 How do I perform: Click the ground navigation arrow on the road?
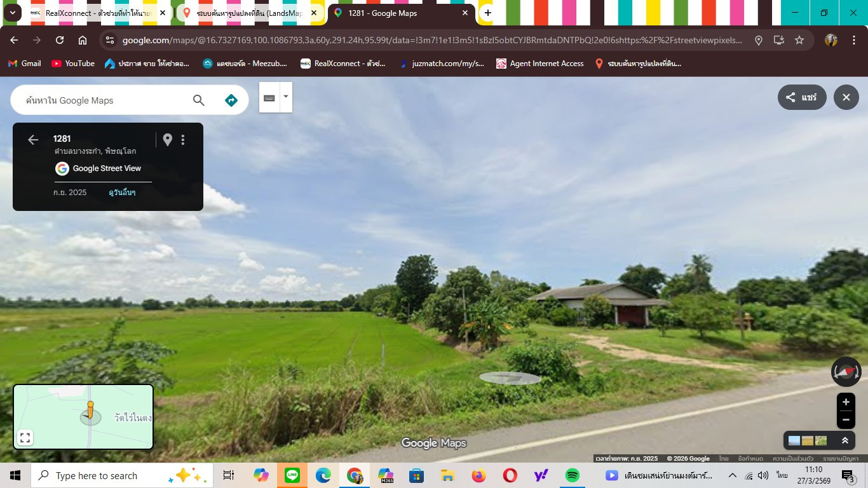click(510, 378)
